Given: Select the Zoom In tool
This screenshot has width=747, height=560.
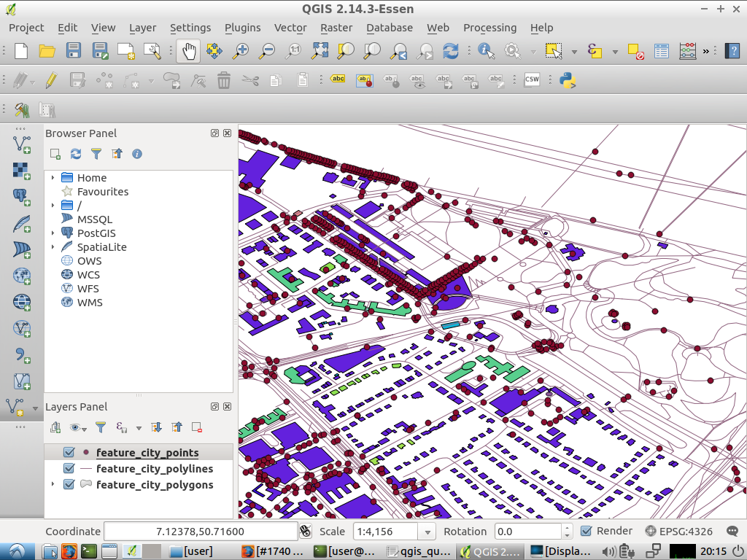Looking at the screenshot, I should tap(241, 50).
